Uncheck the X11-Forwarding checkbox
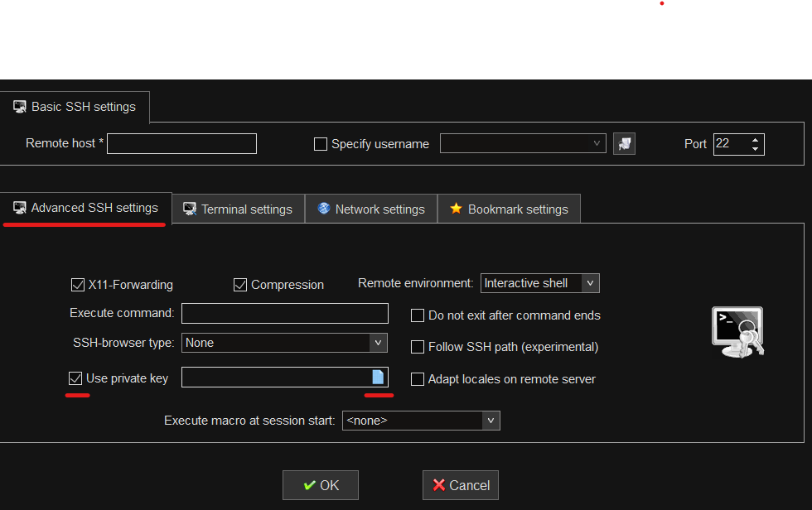 pyautogui.click(x=78, y=285)
